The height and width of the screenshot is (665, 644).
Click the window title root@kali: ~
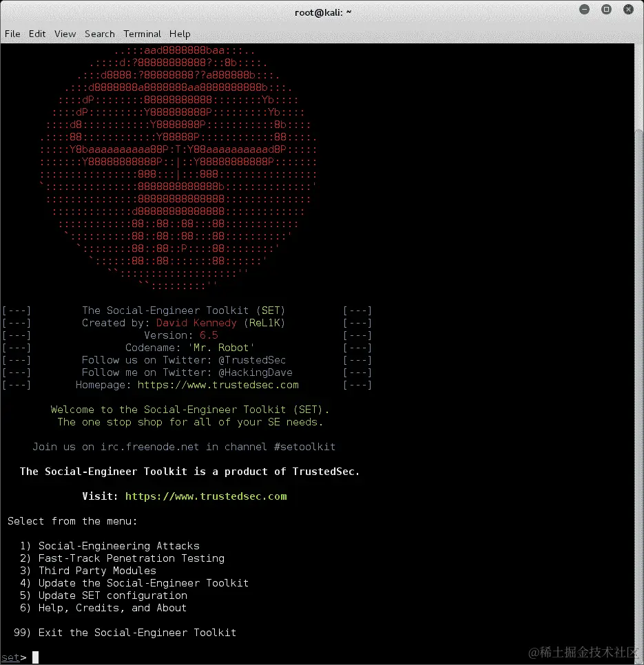323,12
